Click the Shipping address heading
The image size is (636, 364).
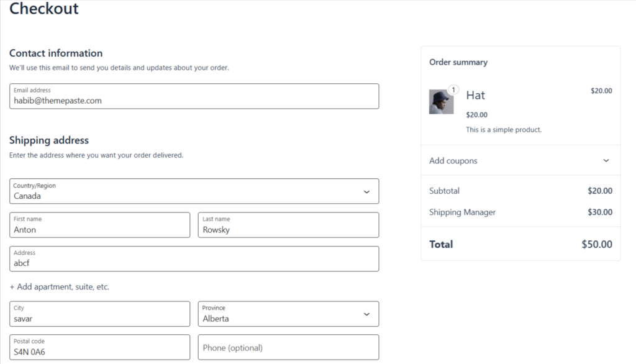coord(49,140)
